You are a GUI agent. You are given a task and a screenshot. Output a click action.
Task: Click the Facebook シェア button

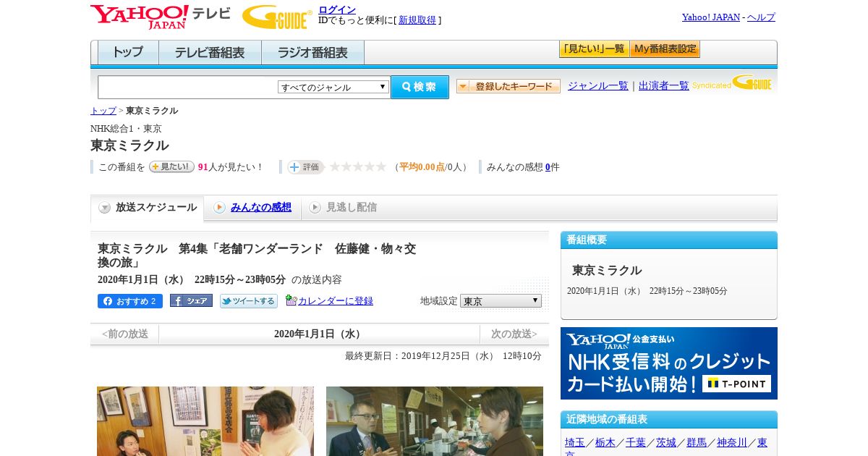191,300
